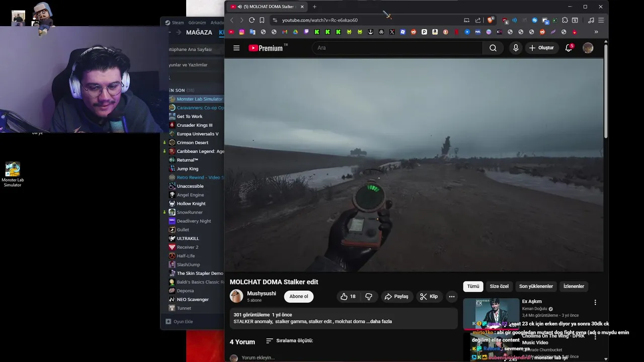
Task: Open the Gmail bookmark
Action: tap(284, 32)
